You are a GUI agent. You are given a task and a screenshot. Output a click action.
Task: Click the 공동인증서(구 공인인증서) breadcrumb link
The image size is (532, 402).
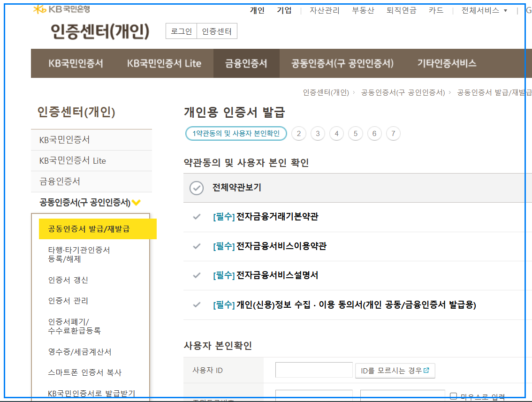403,92
